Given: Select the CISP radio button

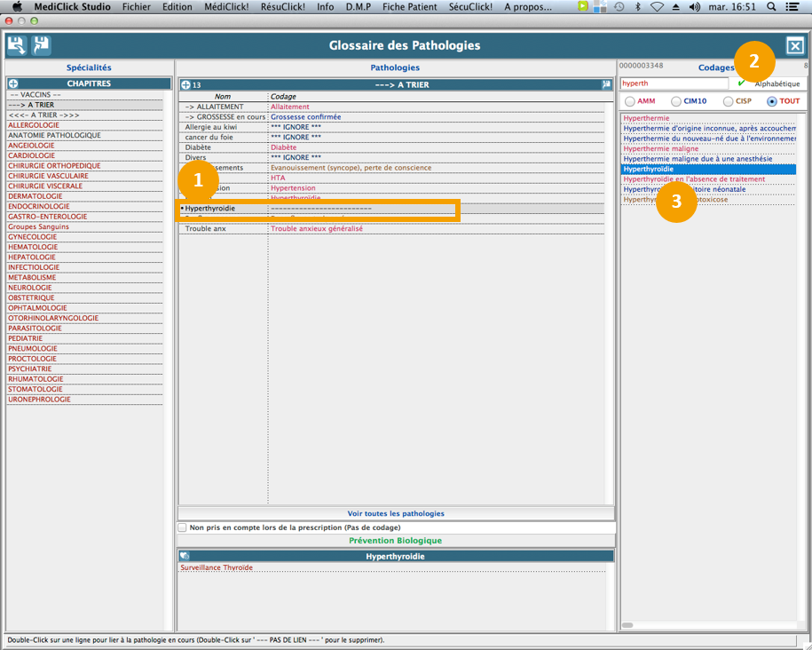Looking at the screenshot, I should click(x=728, y=101).
